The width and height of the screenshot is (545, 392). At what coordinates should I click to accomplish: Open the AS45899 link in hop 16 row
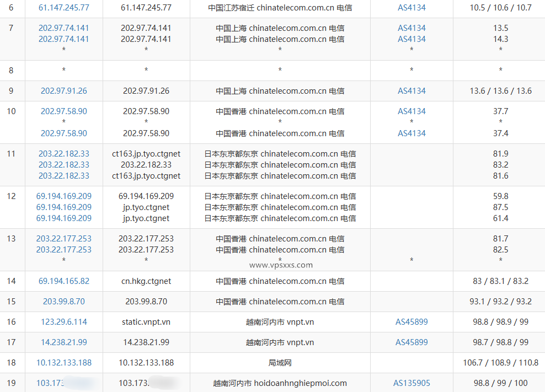(x=412, y=322)
